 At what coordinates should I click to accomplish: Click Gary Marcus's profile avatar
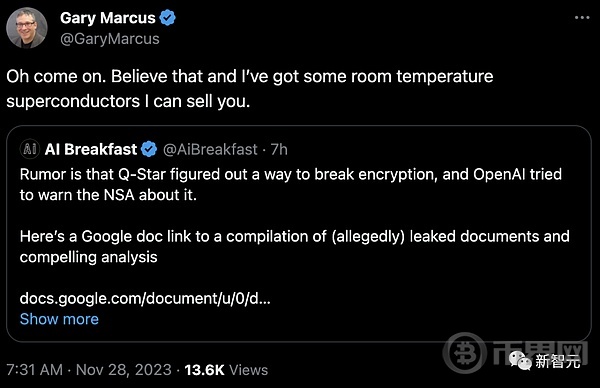27,28
